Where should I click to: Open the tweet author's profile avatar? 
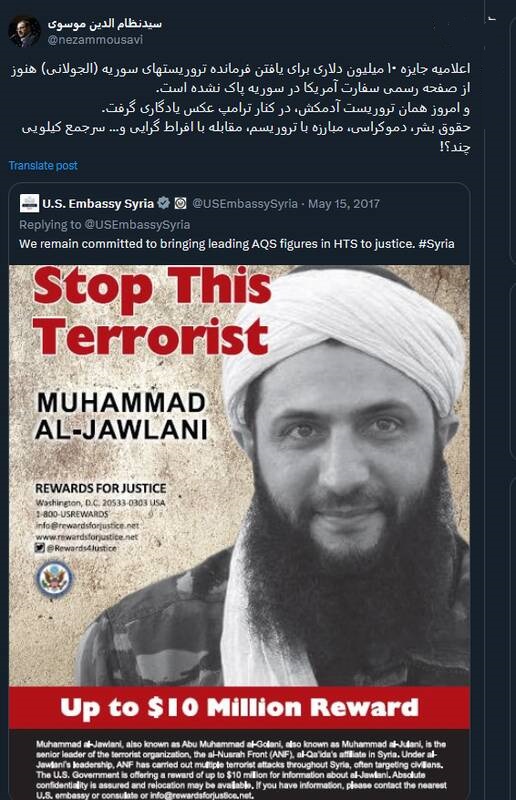[24, 31]
